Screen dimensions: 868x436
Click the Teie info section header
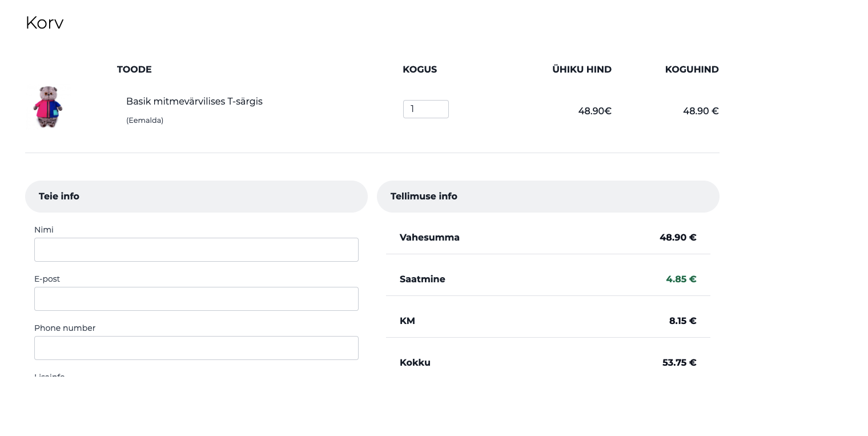click(59, 197)
